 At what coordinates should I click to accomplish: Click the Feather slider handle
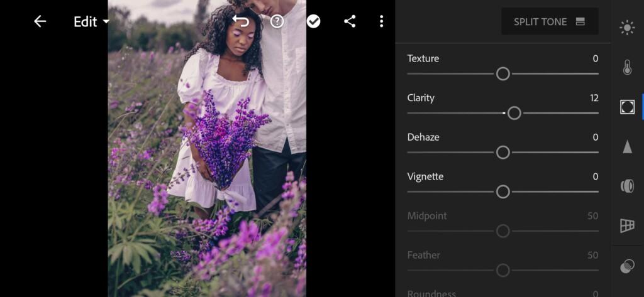(x=502, y=271)
